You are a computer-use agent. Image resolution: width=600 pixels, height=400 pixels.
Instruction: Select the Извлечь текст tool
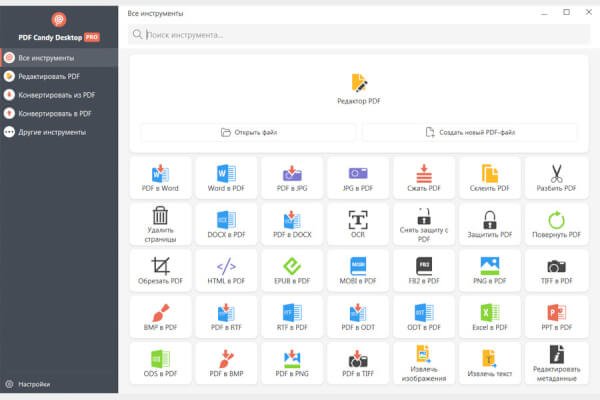(490, 364)
